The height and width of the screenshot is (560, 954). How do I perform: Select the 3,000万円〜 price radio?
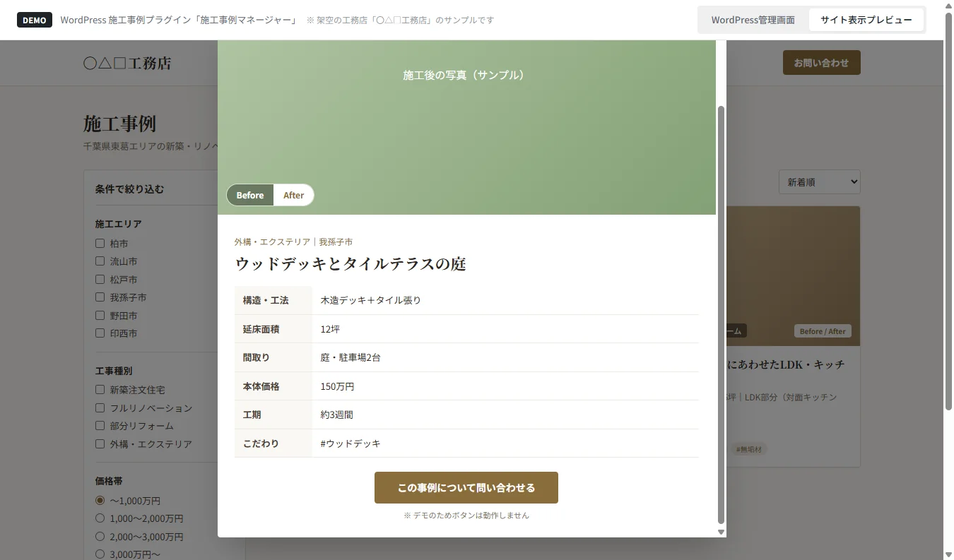click(x=100, y=554)
